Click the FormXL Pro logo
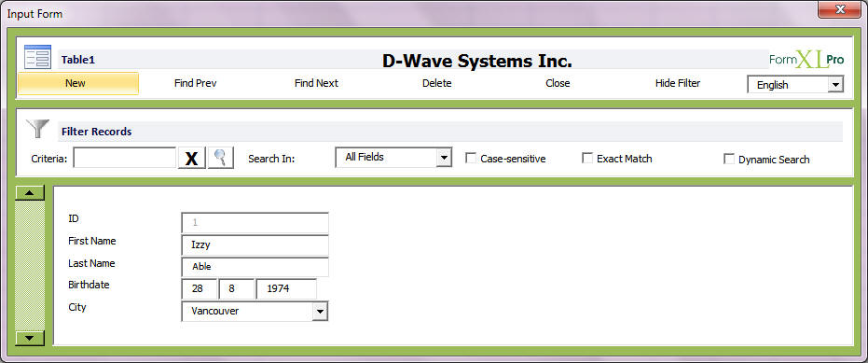The image size is (868, 363). pyautogui.click(x=806, y=60)
